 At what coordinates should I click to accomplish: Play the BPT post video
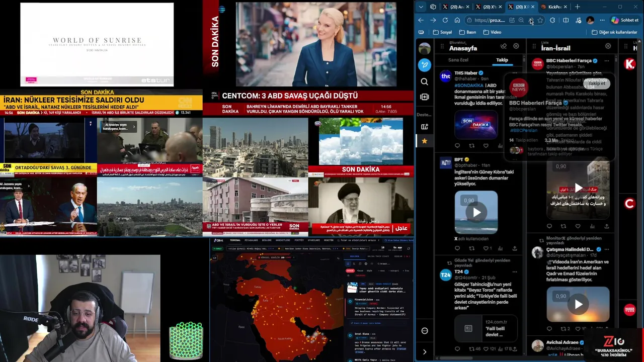476,212
